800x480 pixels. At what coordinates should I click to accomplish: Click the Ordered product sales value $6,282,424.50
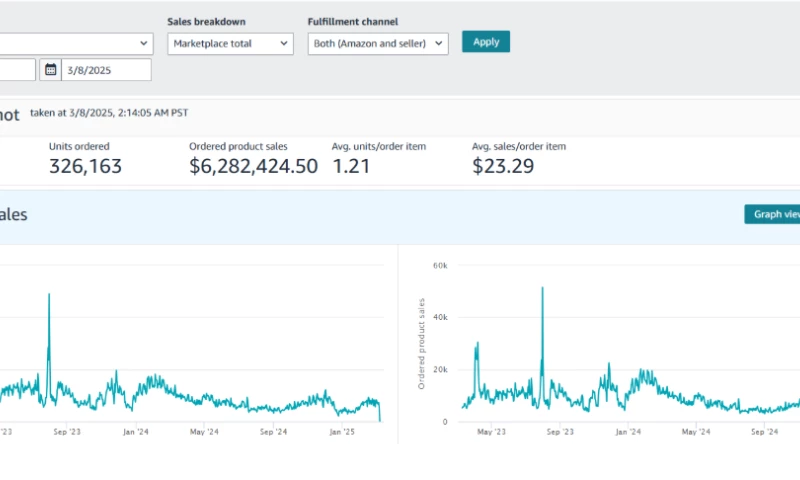pyautogui.click(x=254, y=166)
